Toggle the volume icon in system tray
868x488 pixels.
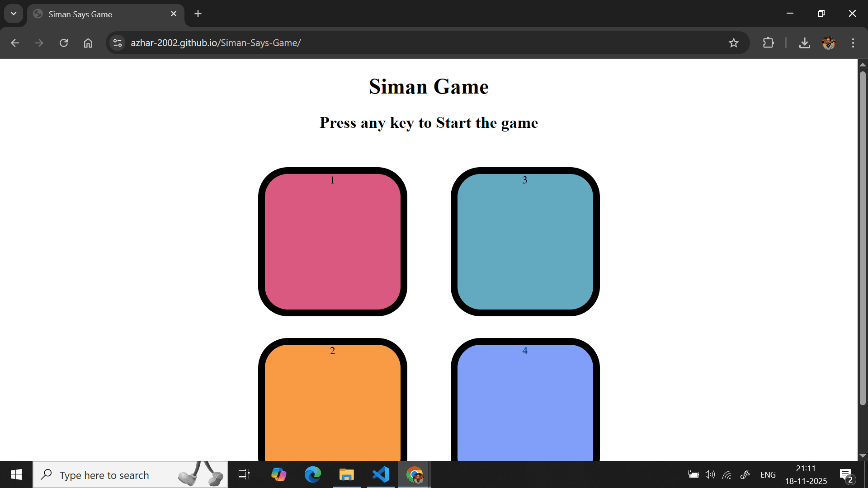pyautogui.click(x=709, y=474)
